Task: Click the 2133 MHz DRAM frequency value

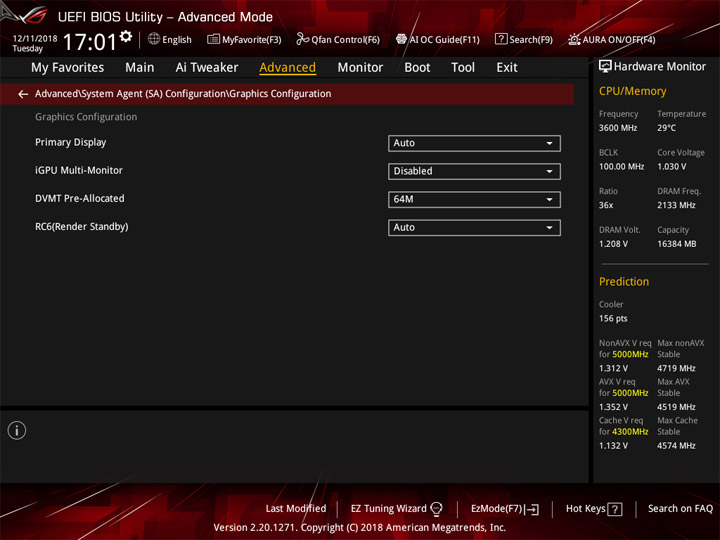Action: click(676, 205)
